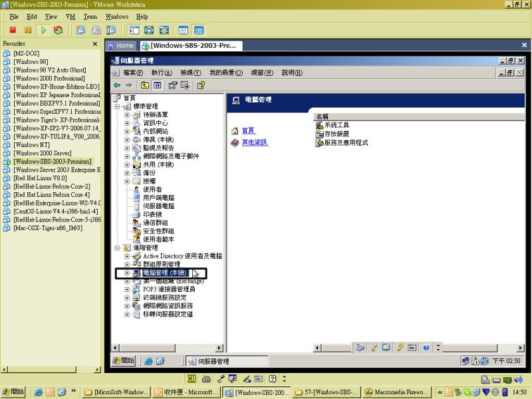
Task: Select [MS-DOS] in Favorites
Action: tap(26, 53)
